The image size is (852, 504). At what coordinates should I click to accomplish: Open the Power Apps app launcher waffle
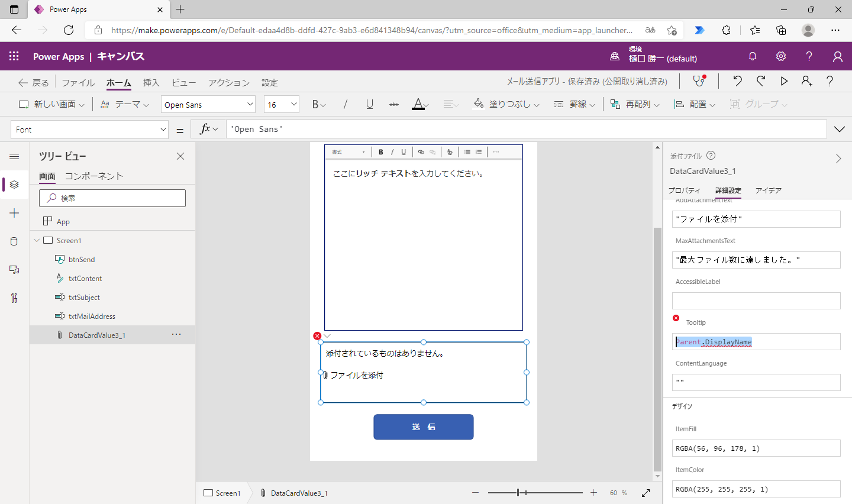click(x=14, y=56)
